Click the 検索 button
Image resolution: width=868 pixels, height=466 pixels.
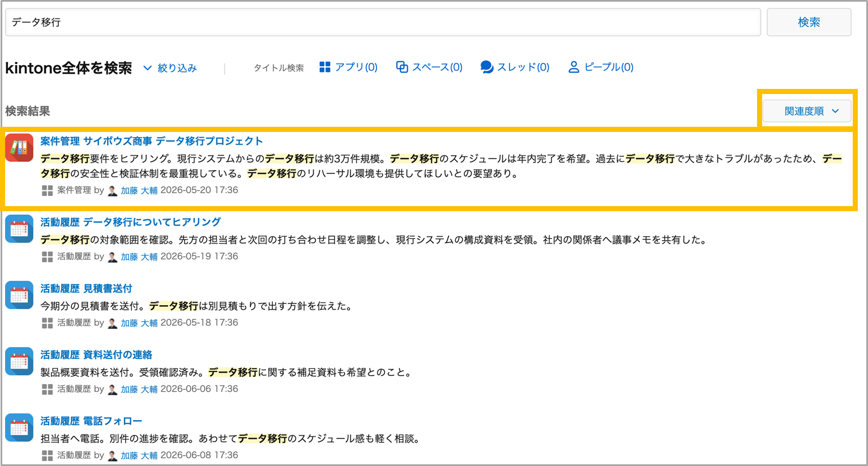point(809,22)
